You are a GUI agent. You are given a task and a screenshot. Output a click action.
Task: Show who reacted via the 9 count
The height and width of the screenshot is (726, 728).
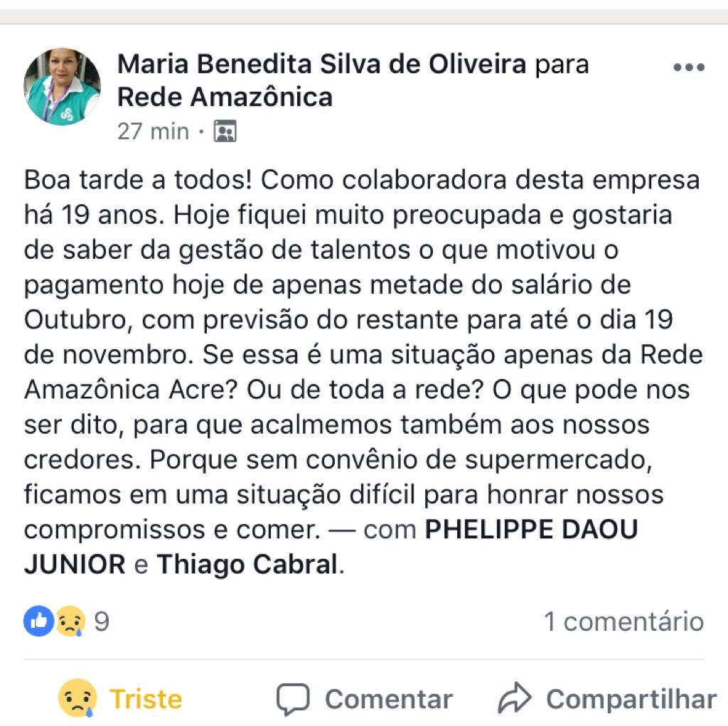tap(102, 621)
